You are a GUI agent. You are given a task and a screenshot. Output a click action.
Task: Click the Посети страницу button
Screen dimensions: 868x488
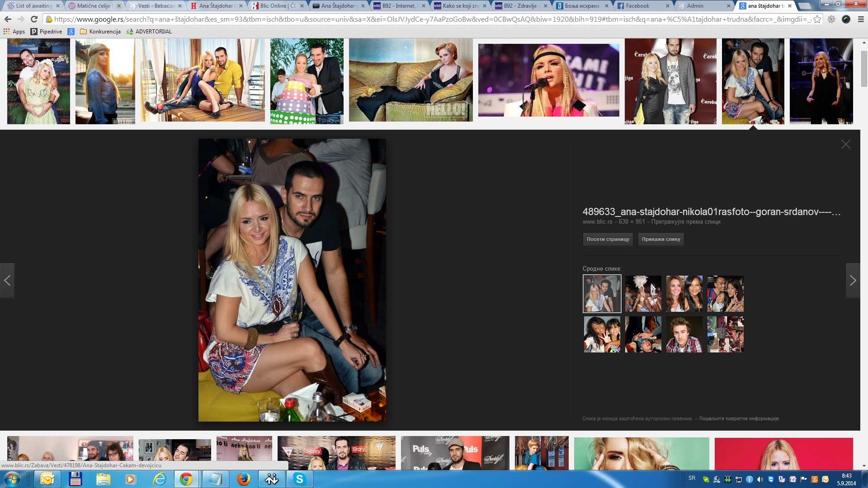click(608, 239)
